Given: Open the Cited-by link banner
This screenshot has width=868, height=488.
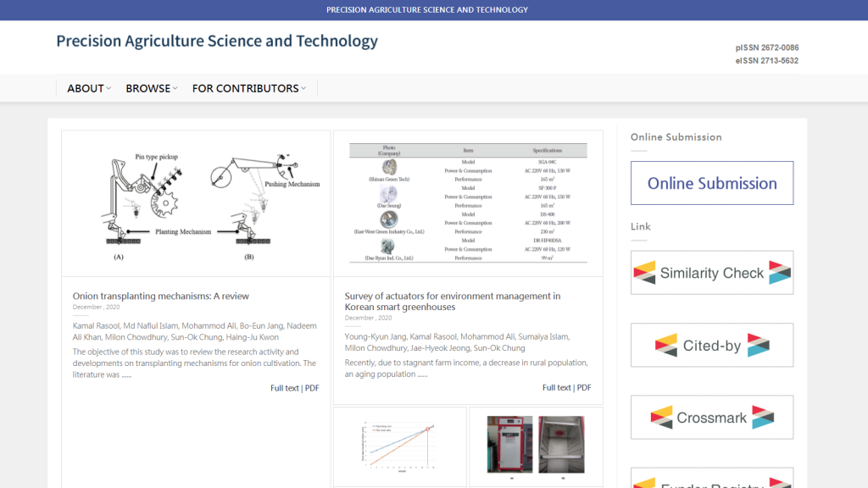Looking at the screenshot, I should point(712,346).
